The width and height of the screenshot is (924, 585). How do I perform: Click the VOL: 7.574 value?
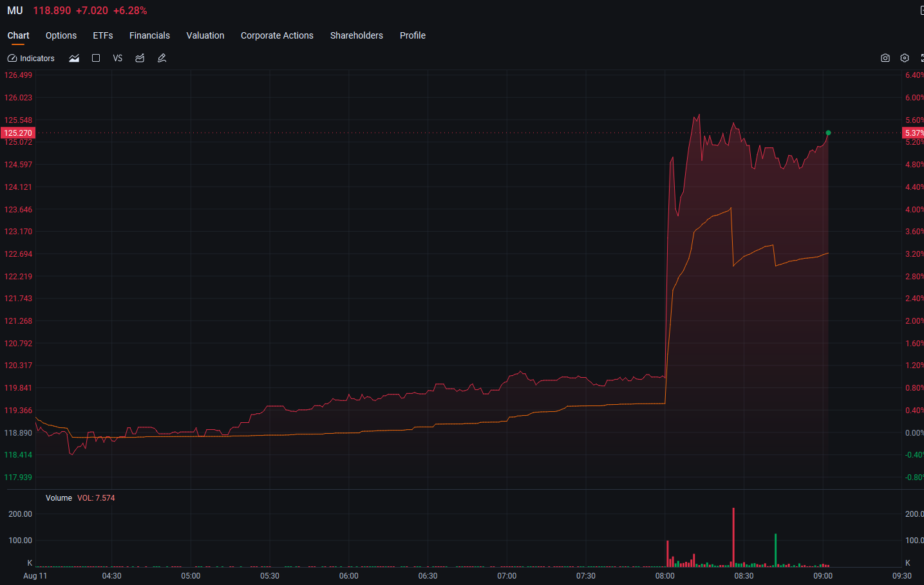tap(96, 498)
